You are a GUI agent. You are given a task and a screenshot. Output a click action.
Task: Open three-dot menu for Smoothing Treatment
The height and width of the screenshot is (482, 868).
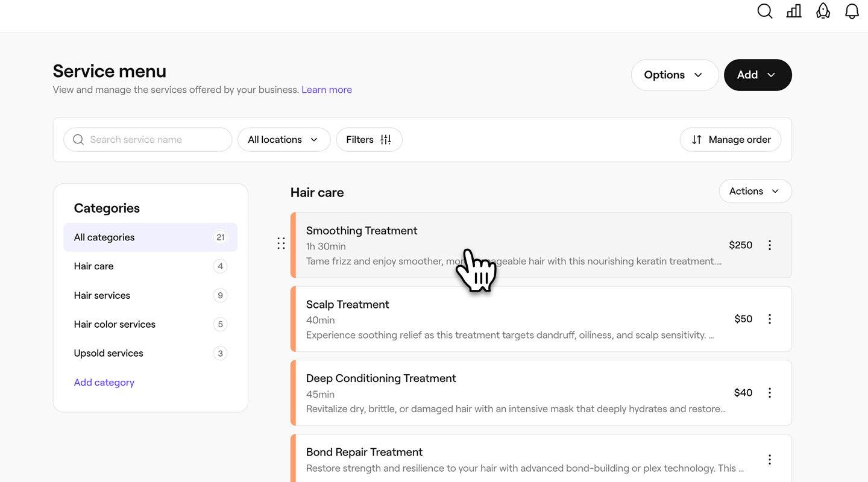click(x=770, y=245)
